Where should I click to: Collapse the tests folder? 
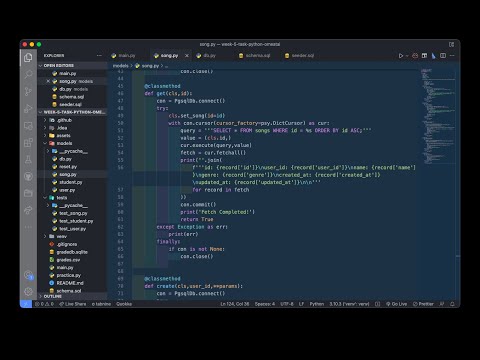click(62, 198)
